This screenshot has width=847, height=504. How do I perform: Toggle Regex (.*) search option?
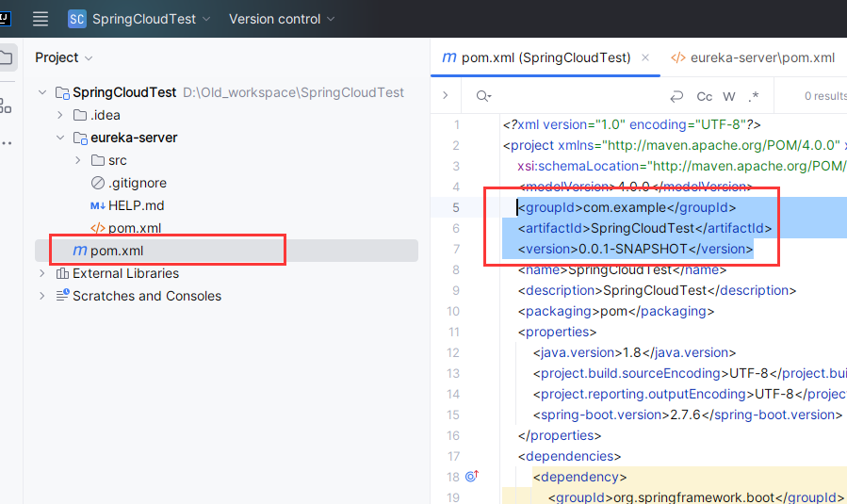pyautogui.click(x=754, y=96)
